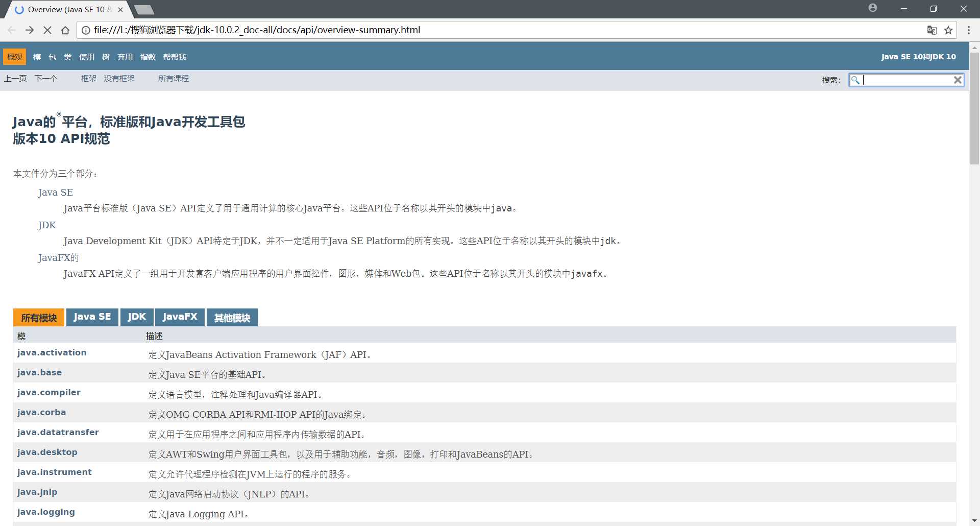Click the address bar URL

pos(257,30)
